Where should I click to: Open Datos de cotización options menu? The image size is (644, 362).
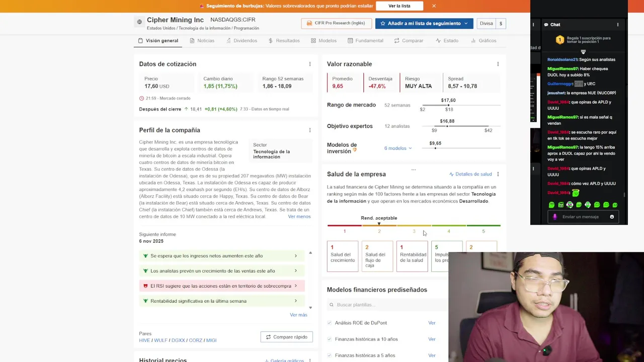310,64
